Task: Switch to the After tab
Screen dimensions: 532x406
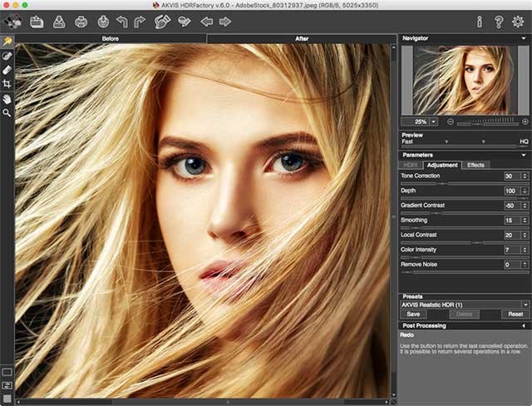Action: pos(302,38)
